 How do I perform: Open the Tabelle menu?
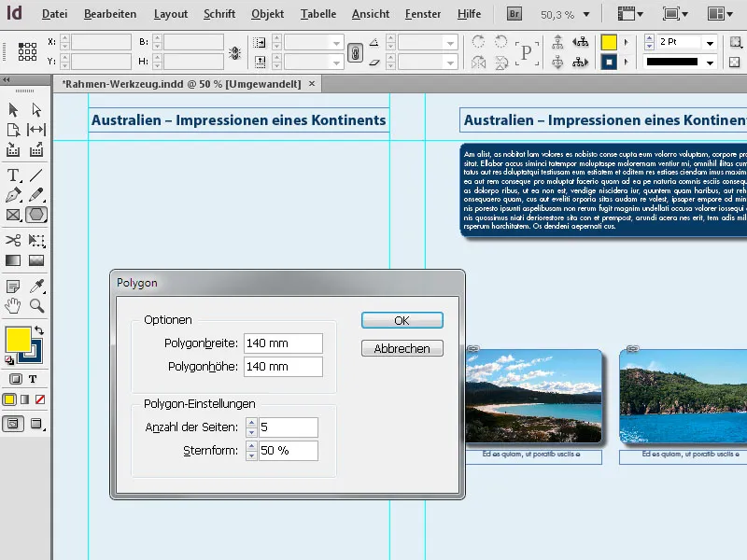(318, 14)
